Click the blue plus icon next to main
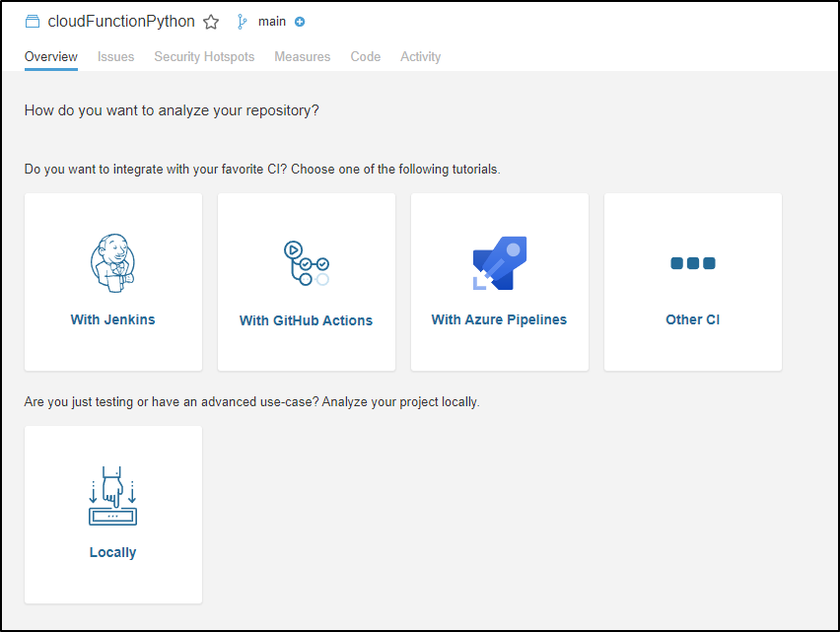 point(300,22)
